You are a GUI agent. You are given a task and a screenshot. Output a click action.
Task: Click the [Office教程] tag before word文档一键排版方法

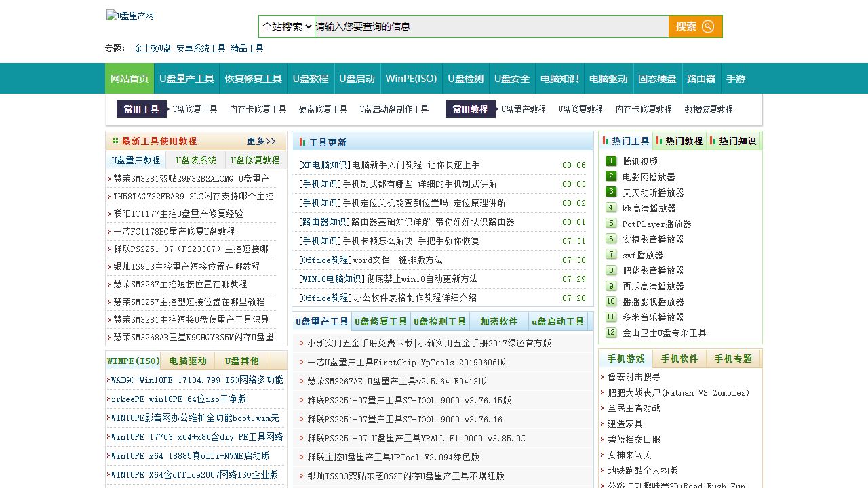tap(325, 260)
